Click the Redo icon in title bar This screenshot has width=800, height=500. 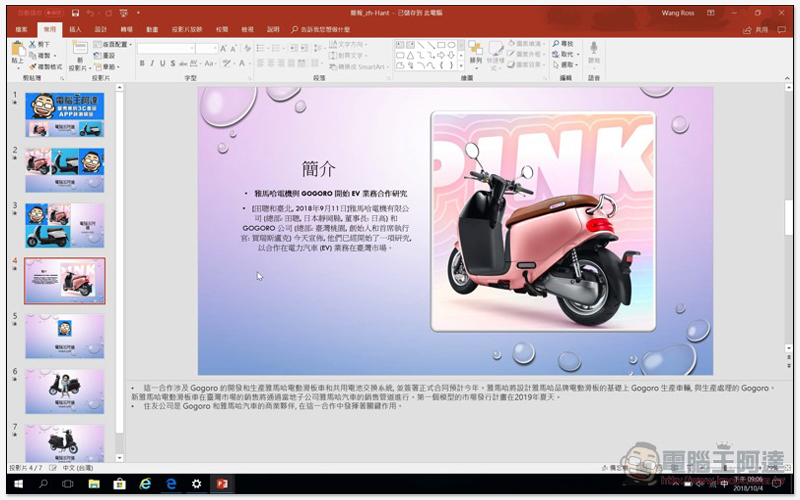[108, 13]
